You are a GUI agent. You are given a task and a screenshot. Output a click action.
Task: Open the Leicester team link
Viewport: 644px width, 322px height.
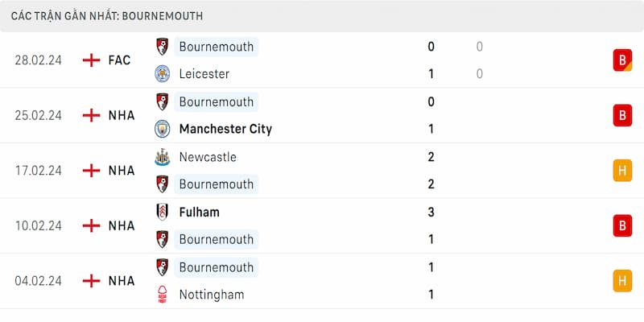click(204, 74)
